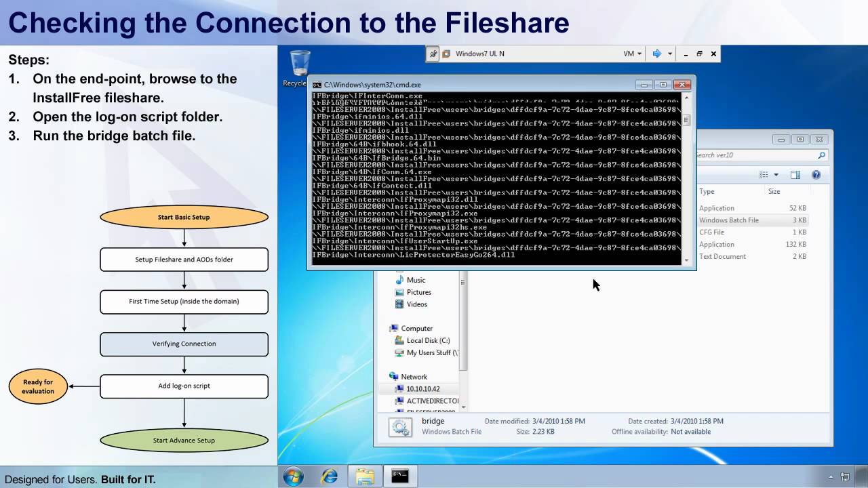Click the pin icon on the VM toolbar
Image resolution: width=868 pixels, height=488 pixels.
pyautogui.click(x=433, y=54)
